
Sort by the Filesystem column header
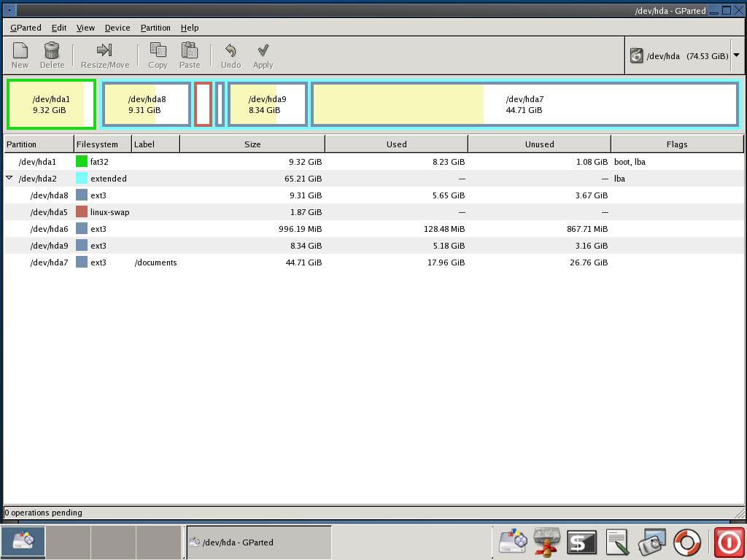(103, 144)
